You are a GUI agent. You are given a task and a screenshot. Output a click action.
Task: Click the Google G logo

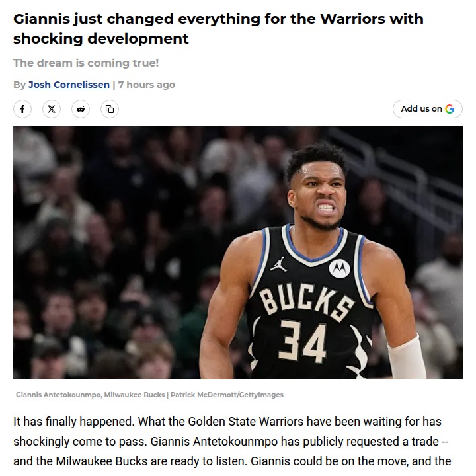click(450, 109)
